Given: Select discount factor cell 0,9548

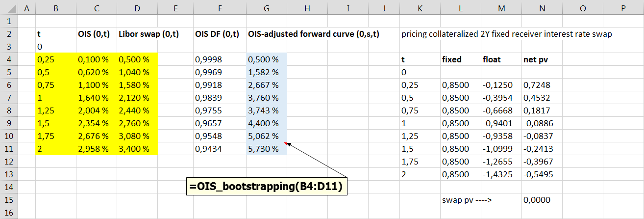Looking at the screenshot, I should click(x=219, y=136).
